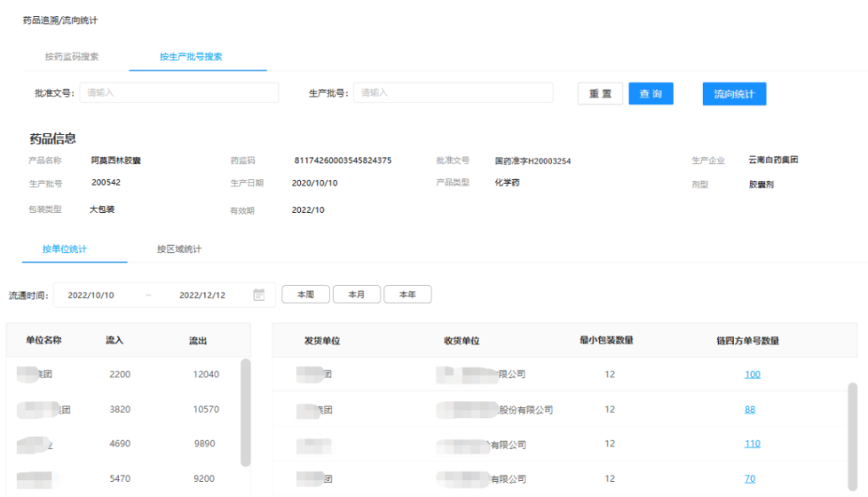Filter by 本年 button

tap(408, 294)
